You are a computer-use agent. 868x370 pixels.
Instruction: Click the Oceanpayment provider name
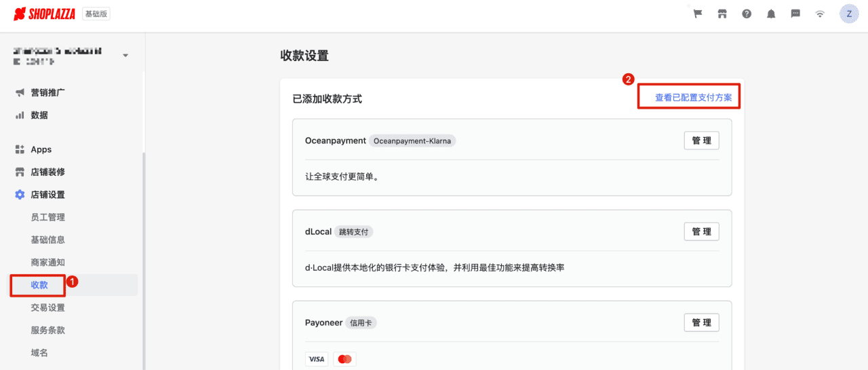[x=336, y=141]
